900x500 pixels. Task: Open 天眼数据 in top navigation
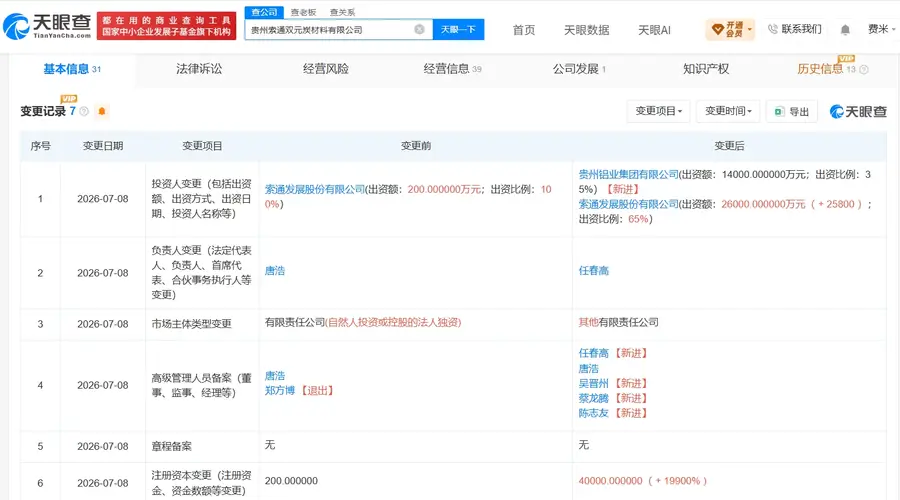click(586, 30)
